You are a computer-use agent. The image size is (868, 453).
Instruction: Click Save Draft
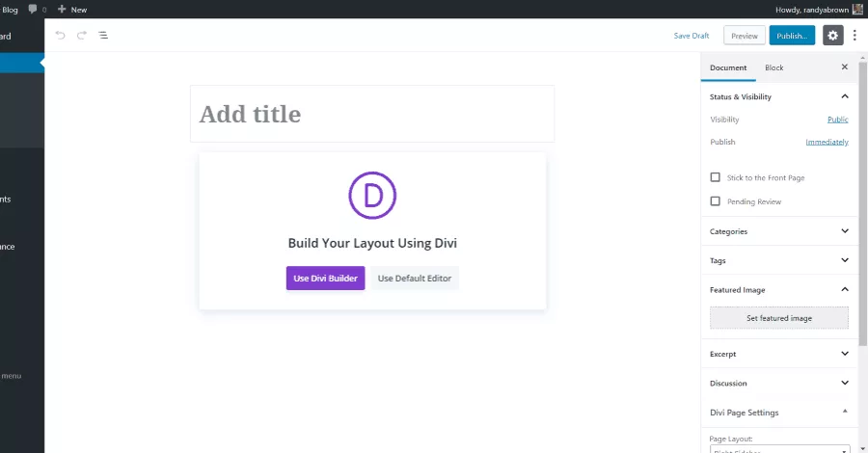pos(691,36)
